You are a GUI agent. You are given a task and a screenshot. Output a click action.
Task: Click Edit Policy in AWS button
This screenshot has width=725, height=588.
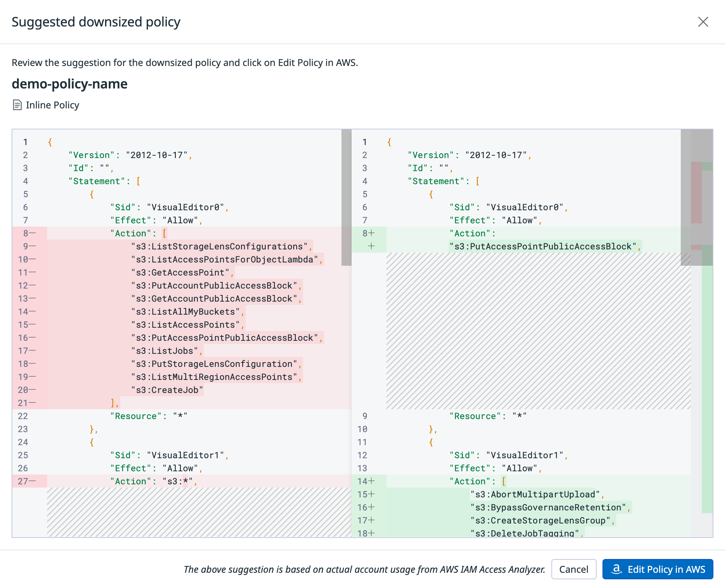point(658,569)
